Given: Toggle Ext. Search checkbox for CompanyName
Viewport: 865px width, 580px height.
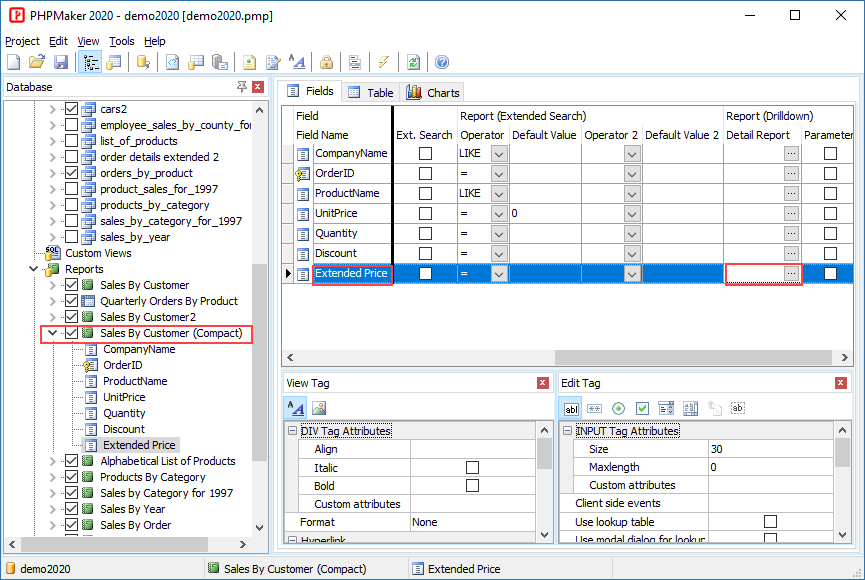Looking at the screenshot, I should tap(425, 153).
